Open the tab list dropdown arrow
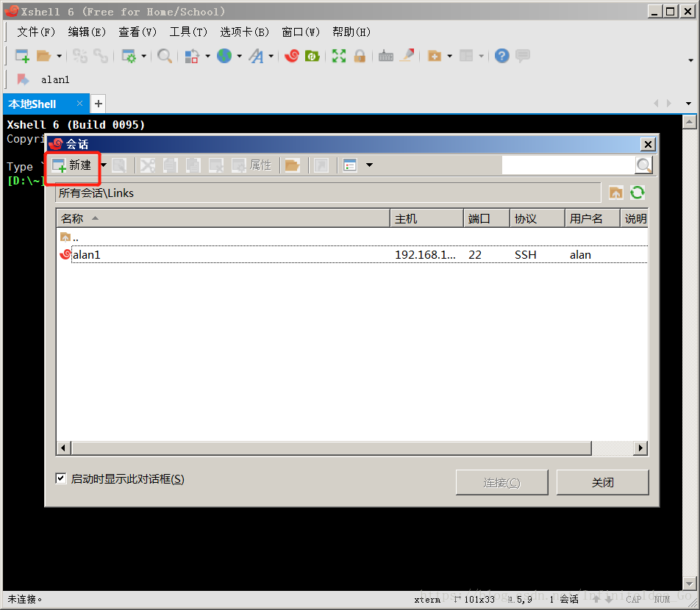Image resolution: width=700 pixels, height=610 pixels. [x=688, y=104]
